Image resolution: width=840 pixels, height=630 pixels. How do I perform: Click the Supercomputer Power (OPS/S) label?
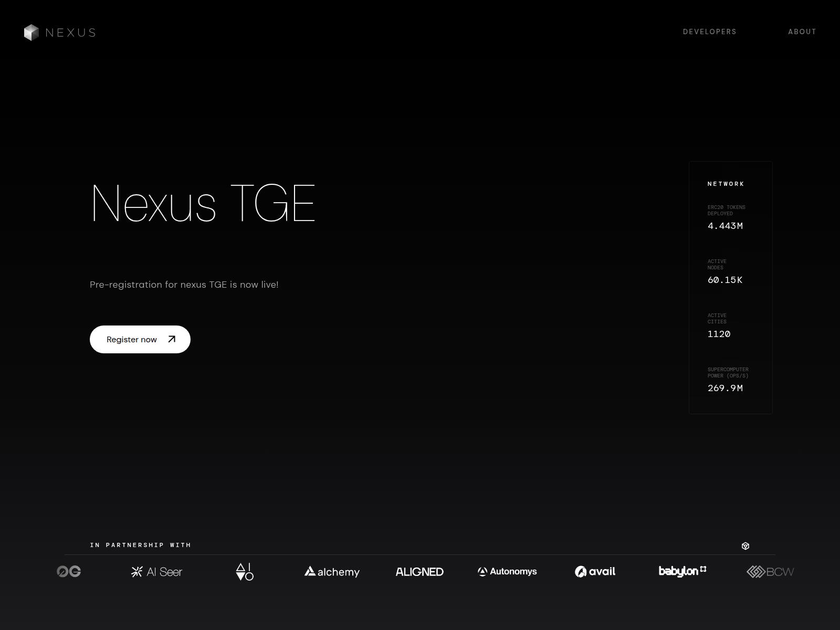click(x=728, y=372)
